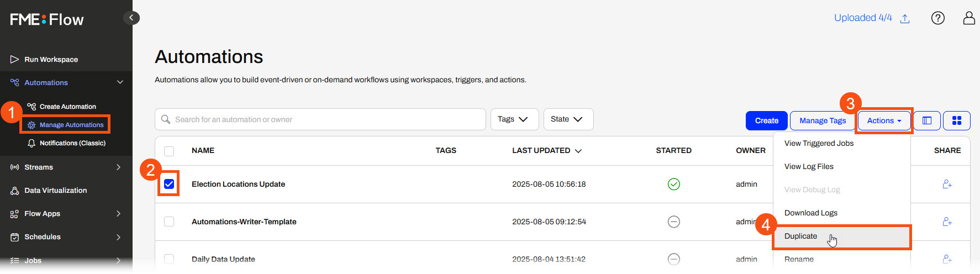Click the Manage Tags button
Image resolution: width=980 pixels, height=274 pixels.
(x=823, y=120)
